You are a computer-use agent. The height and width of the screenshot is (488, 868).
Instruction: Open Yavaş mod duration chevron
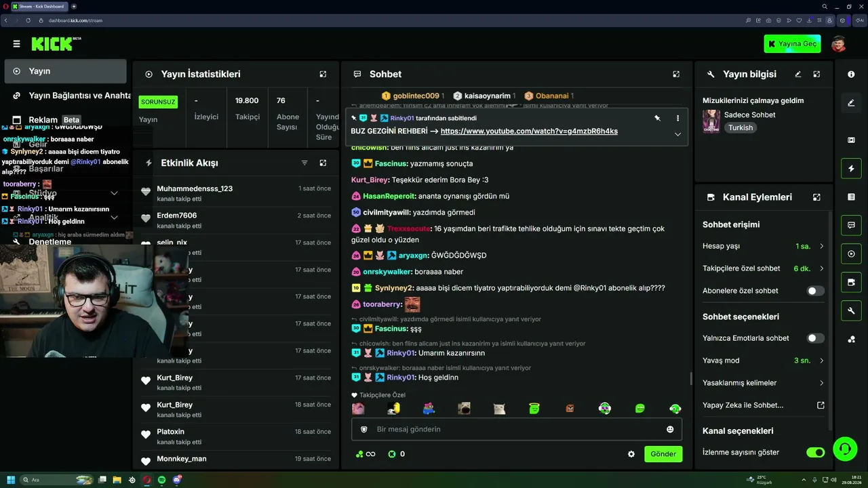coord(821,361)
